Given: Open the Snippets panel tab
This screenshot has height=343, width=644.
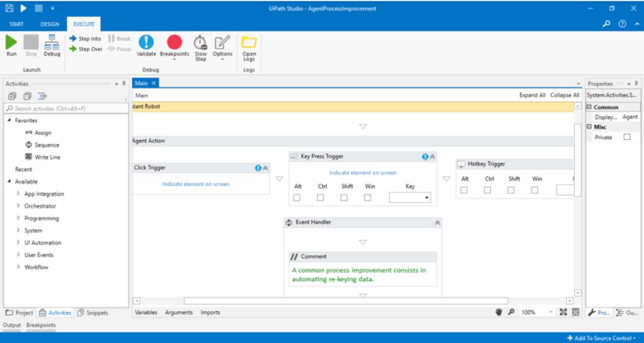Looking at the screenshot, I should [93, 313].
